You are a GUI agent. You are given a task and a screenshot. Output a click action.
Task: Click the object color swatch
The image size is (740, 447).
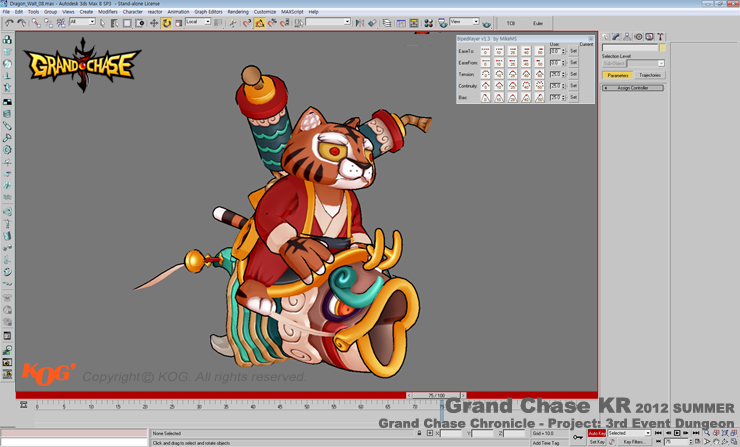pyautogui.click(x=662, y=47)
